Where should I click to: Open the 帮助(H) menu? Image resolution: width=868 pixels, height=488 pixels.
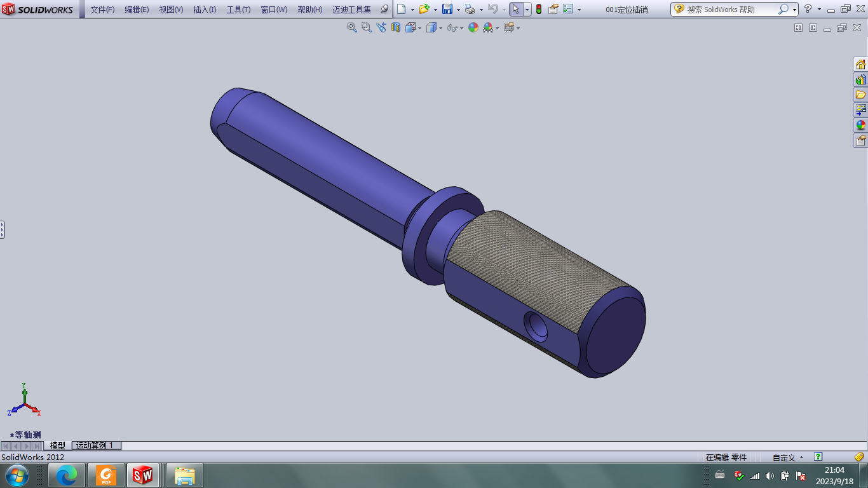point(310,10)
